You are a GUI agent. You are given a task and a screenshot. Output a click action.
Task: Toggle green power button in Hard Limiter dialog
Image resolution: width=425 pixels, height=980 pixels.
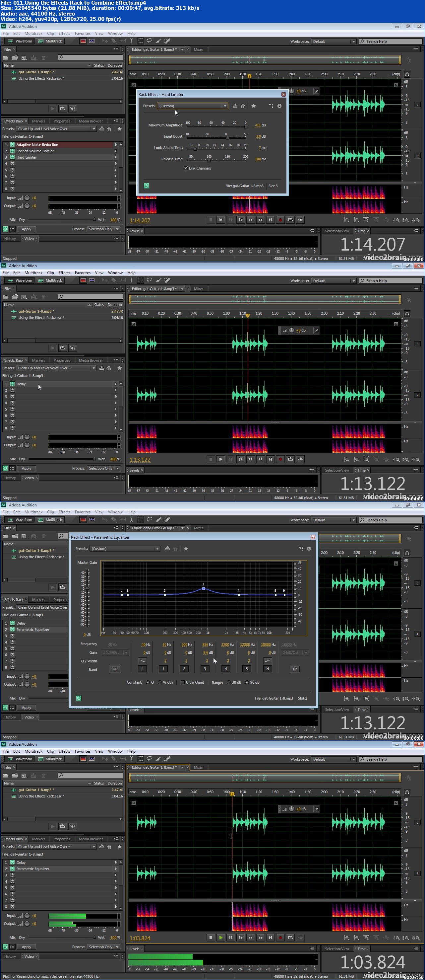[146, 186]
